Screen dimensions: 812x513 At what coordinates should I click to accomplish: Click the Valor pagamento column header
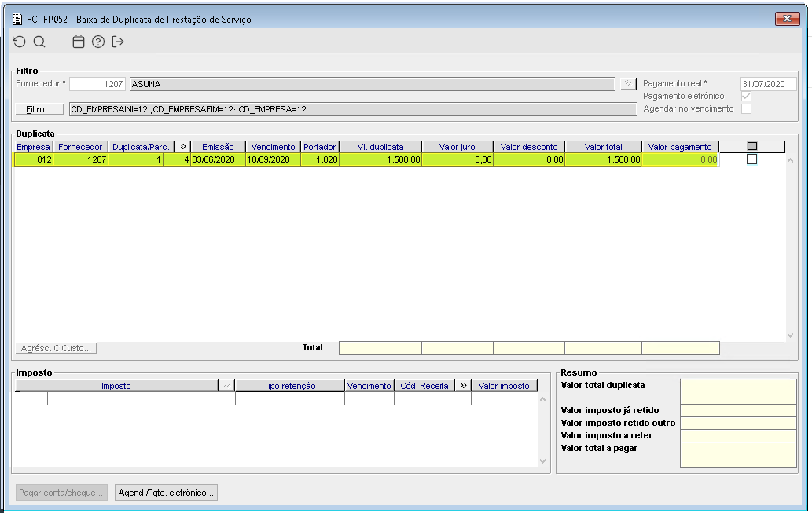[680, 146]
